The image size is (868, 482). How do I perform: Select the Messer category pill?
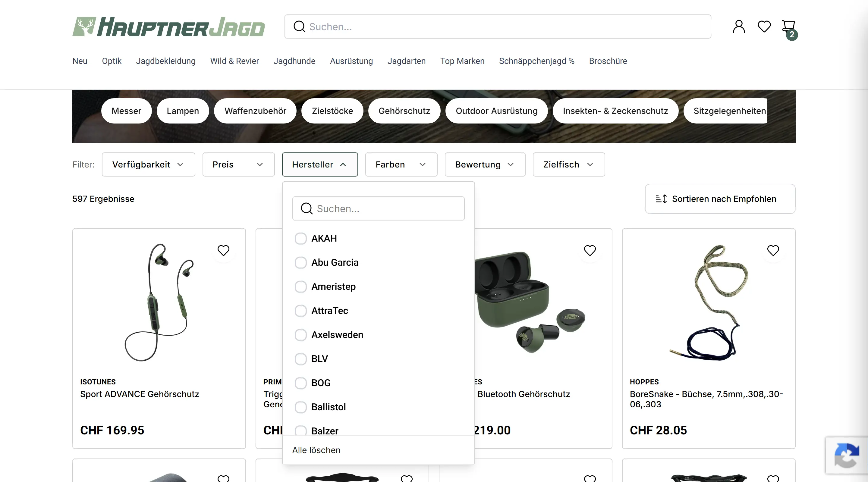(x=126, y=111)
